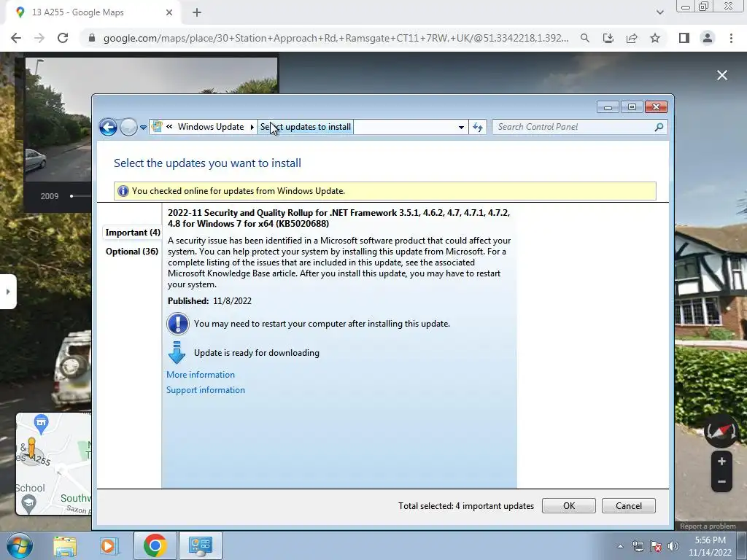Click the mini map in Street View corner
This screenshot has width=747, height=560.
[54, 464]
